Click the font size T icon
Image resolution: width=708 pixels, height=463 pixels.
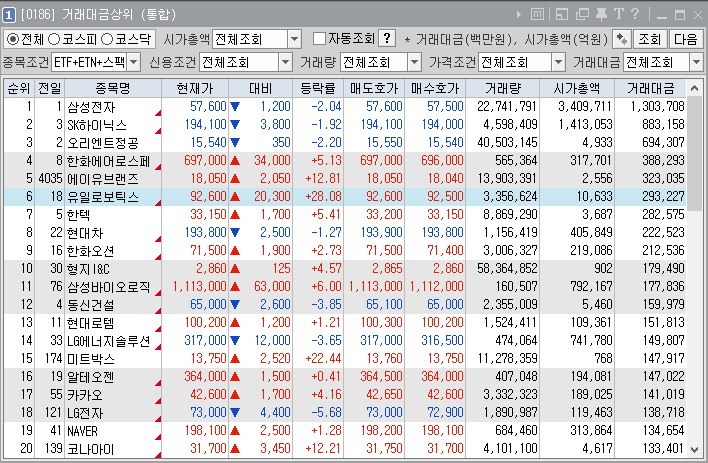pyautogui.click(x=619, y=14)
